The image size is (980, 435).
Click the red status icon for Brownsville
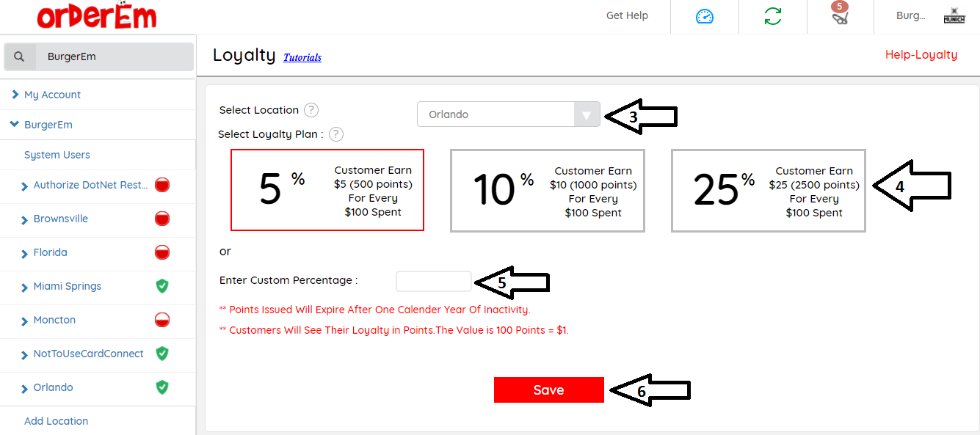pyautogui.click(x=162, y=219)
